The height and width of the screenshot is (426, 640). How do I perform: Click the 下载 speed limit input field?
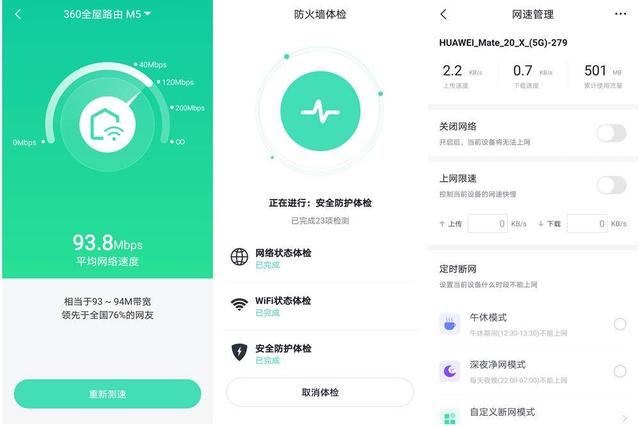coord(587,224)
